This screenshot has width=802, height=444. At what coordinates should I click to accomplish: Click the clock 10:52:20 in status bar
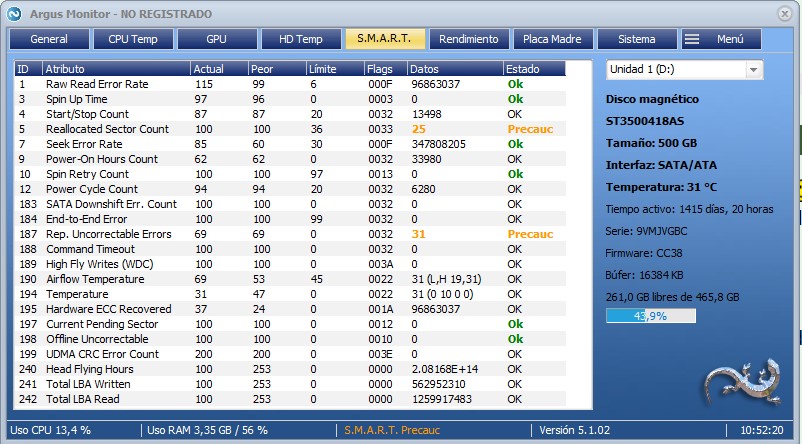(762, 430)
